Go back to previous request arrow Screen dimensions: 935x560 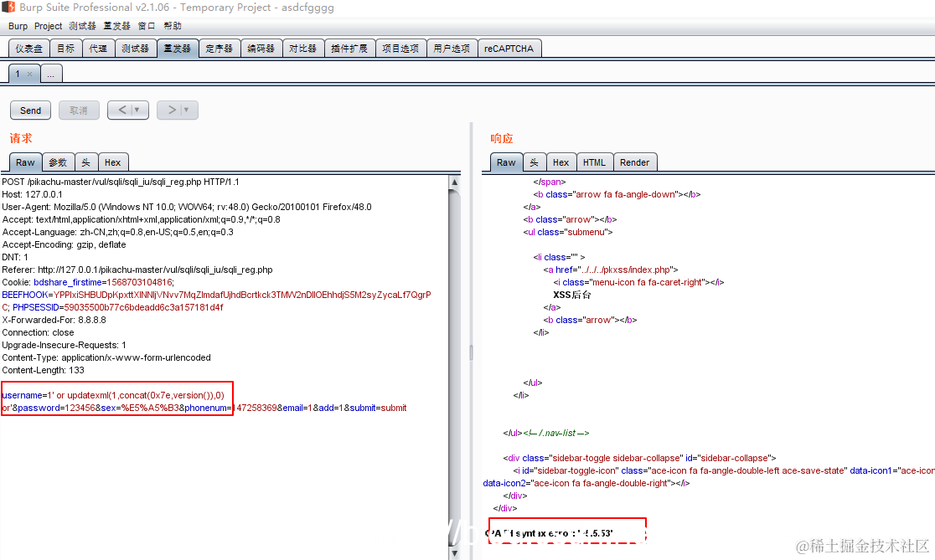coord(122,110)
